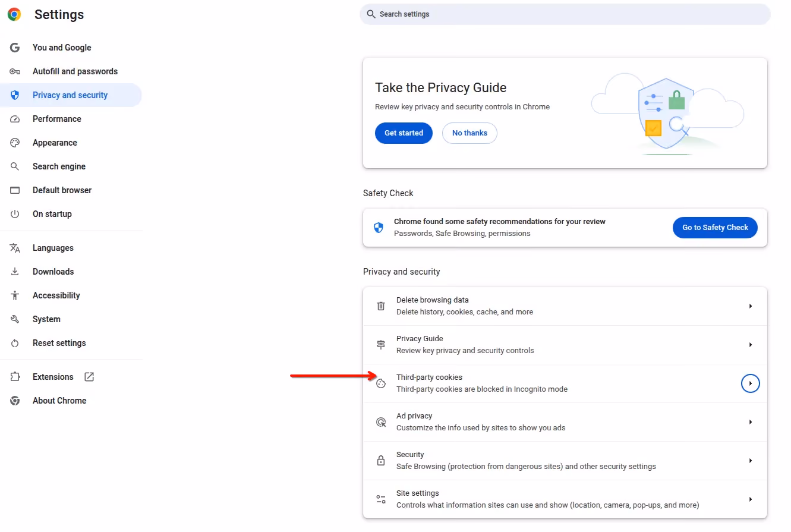Expand the Privacy Guide row arrow
The image size is (791, 532).
[751, 345]
